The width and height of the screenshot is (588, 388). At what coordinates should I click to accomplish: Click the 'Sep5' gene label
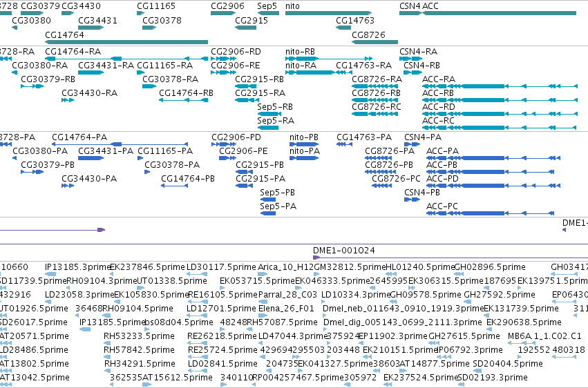(267, 6)
